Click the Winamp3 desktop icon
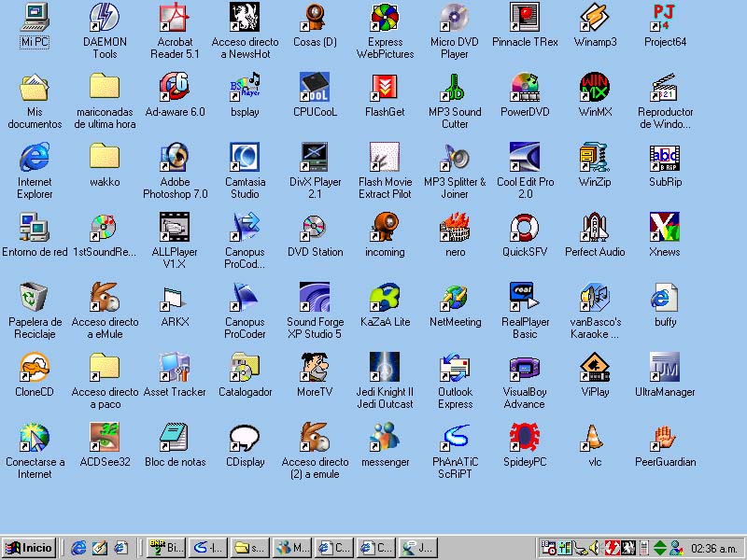747x560 pixels. [x=595, y=18]
